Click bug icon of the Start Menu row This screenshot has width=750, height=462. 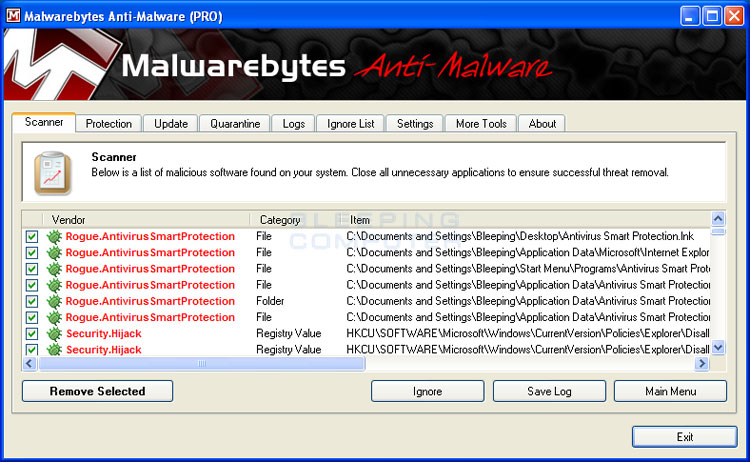point(55,269)
